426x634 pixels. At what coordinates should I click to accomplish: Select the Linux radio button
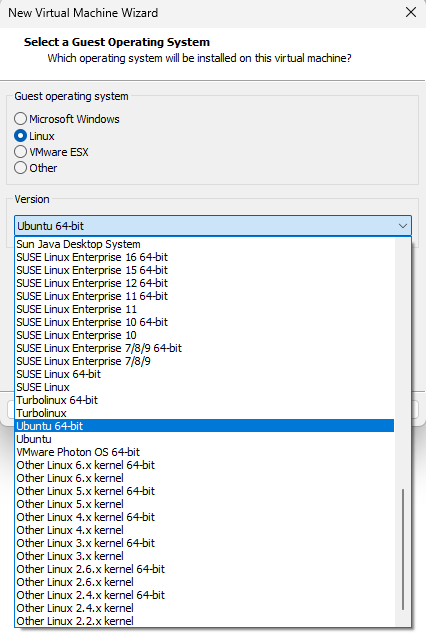20,136
